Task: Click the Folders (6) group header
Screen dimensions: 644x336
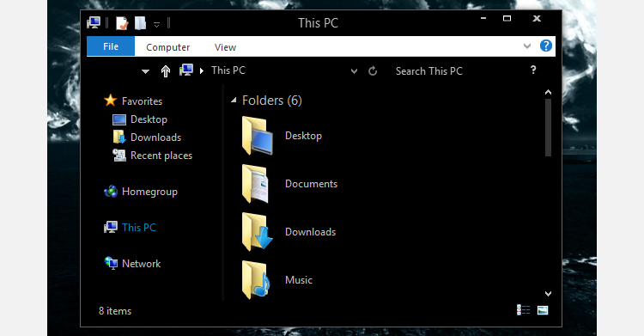Action: click(x=272, y=101)
